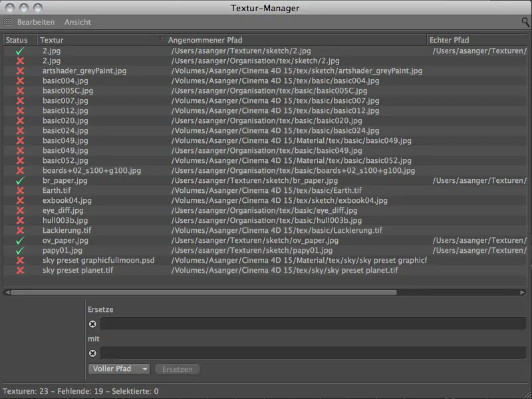532x399 pixels.
Task: Select the papy01.jpg texture name
Action: [x=63, y=251]
